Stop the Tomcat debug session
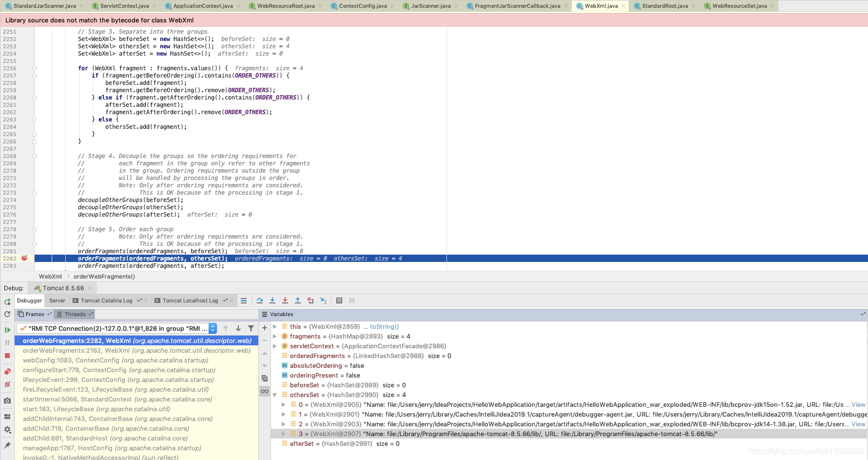 click(x=7, y=356)
